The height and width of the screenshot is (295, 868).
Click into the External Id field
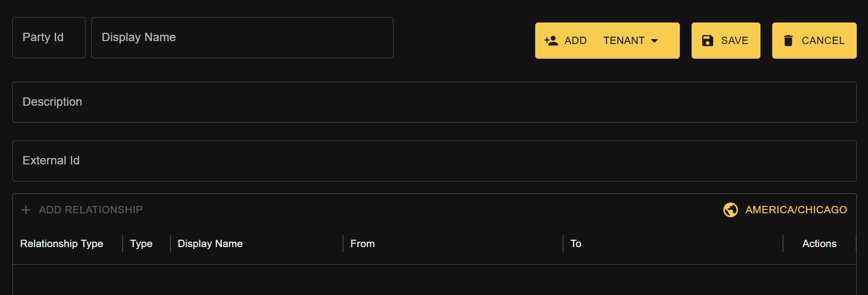click(x=434, y=161)
